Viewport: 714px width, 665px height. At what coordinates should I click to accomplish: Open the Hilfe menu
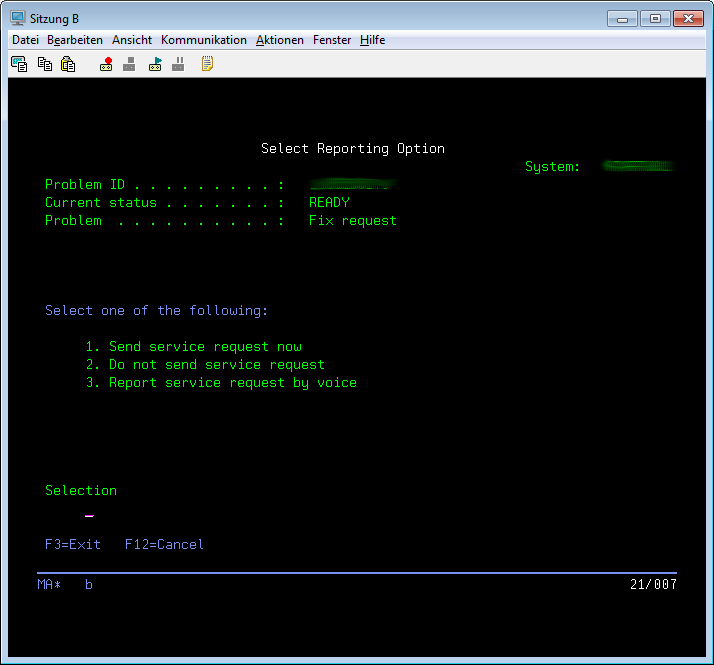pyautogui.click(x=373, y=40)
